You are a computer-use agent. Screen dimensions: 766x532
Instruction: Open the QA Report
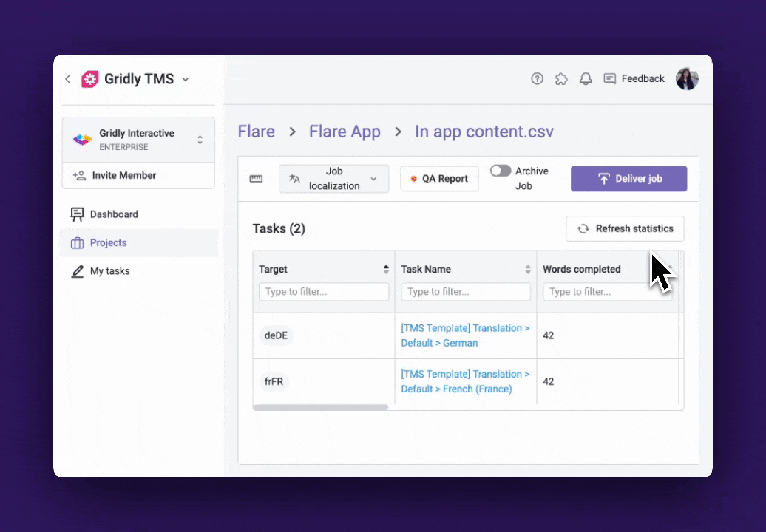point(439,179)
